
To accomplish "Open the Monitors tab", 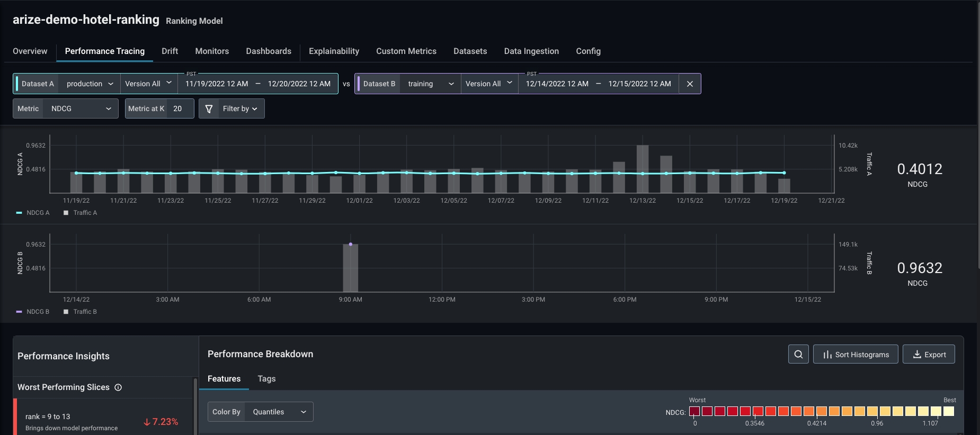I will pyautogui.click(x=212, y=51).
